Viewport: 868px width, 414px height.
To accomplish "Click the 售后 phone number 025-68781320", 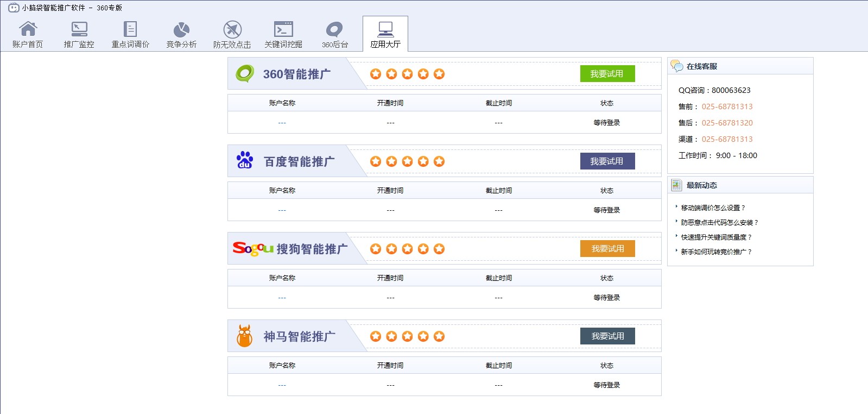I will [x=727, y=123].
